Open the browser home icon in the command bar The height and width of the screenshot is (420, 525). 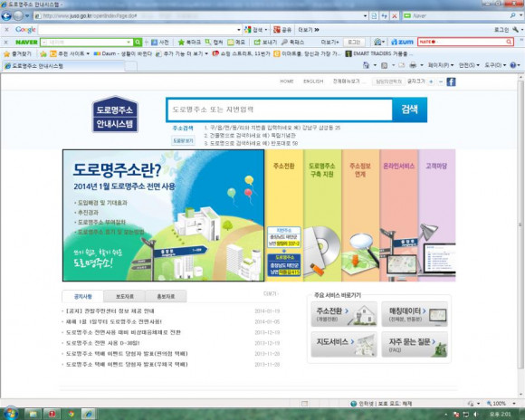pyautogui.click(x=367, y=65)
